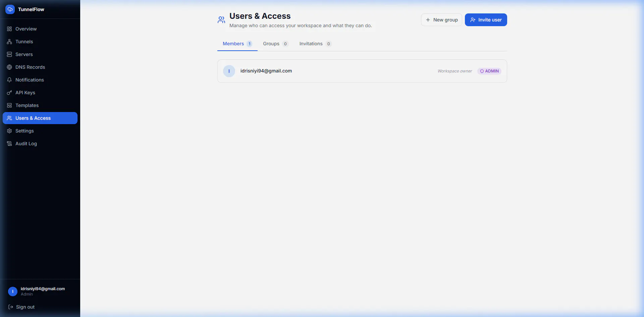The width and height of the screenshot is (644, 317).
Task: Open Settings from the sidebar
Action: pyautogui.click(x=40, y=131)
